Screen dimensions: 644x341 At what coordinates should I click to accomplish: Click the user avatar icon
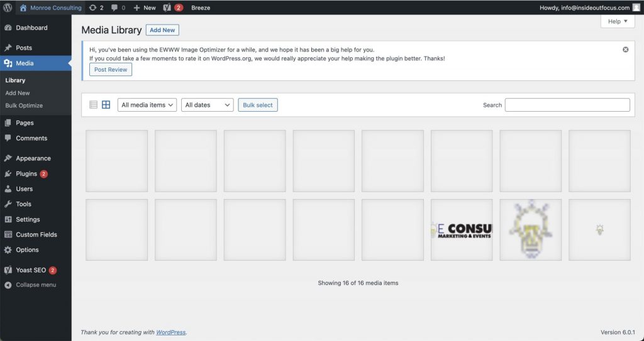[636, 8]
